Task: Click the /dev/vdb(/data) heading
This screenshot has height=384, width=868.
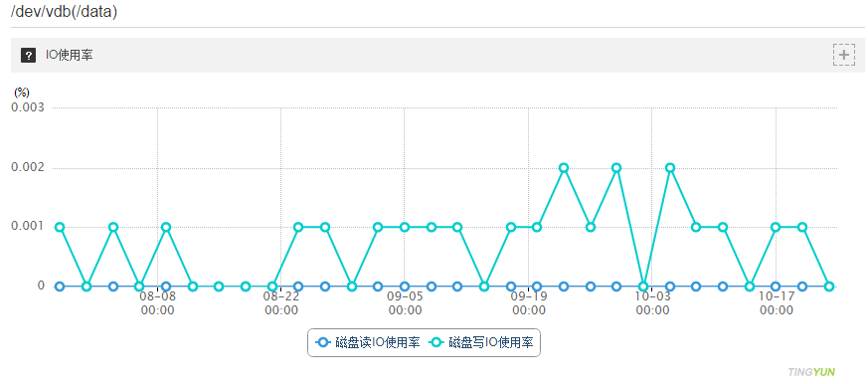Action: click(64, 12)
